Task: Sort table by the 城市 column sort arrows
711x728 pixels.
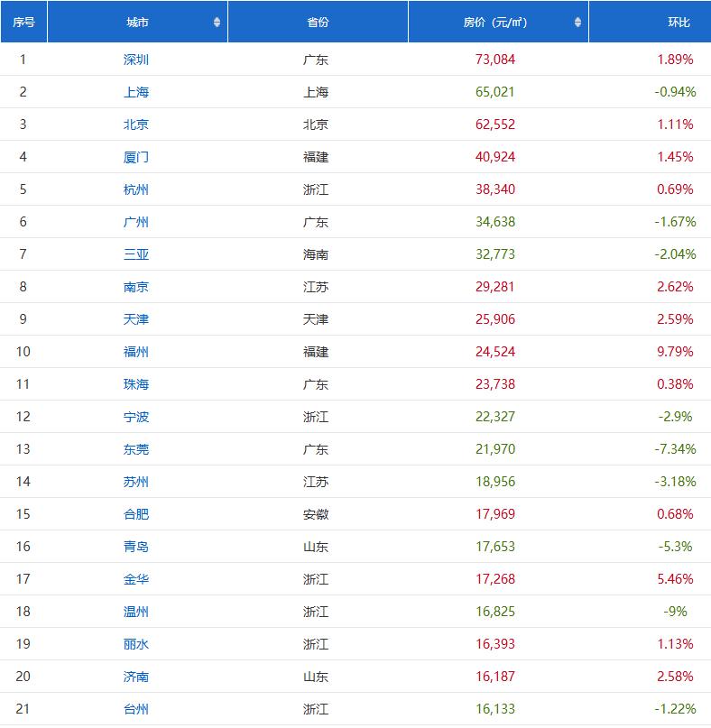Action: [217, 23]
